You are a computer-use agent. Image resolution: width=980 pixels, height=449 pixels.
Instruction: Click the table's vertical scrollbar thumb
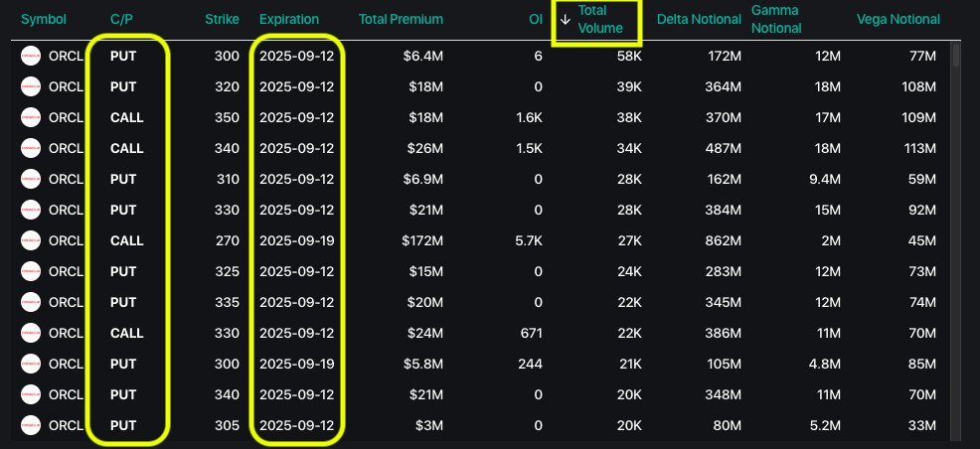click(955, 55)
